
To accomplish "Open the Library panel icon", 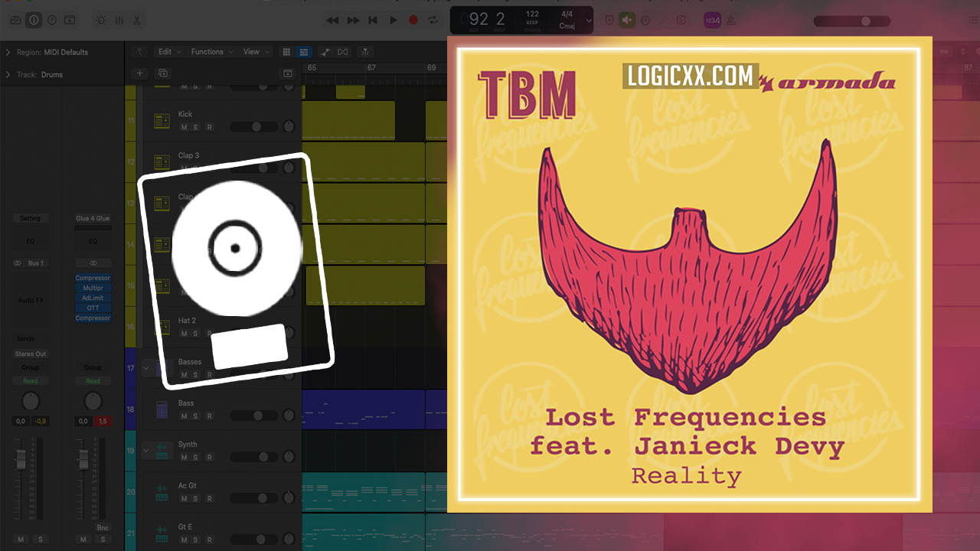I will tap(16, 21).
